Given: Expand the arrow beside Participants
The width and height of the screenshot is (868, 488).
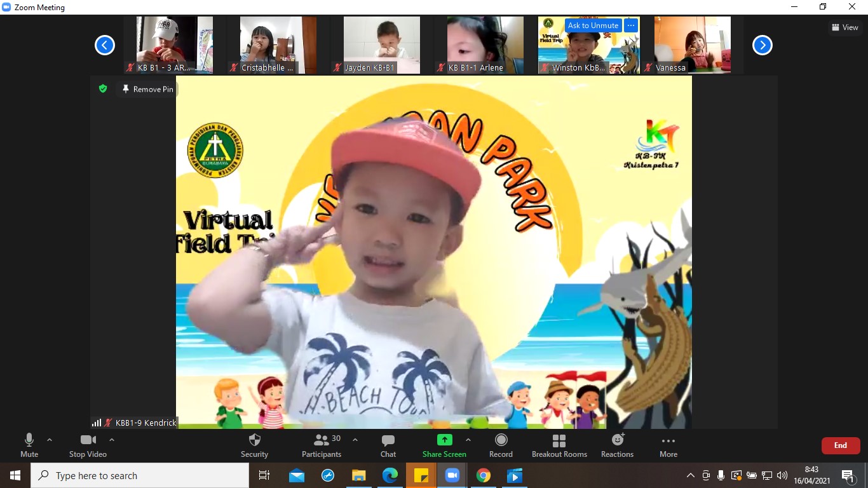Looking at the screenshot, I should tap(355, 440).
